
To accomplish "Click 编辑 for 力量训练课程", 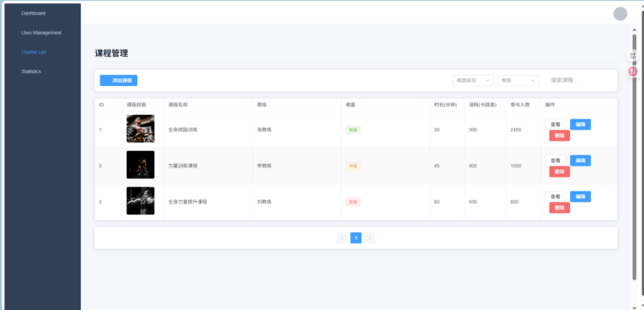I will pos(580,161).
